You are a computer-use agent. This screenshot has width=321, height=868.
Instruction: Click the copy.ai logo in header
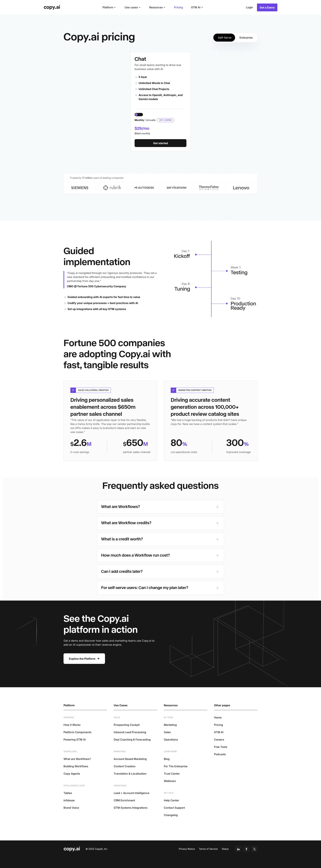pos(52,7)
